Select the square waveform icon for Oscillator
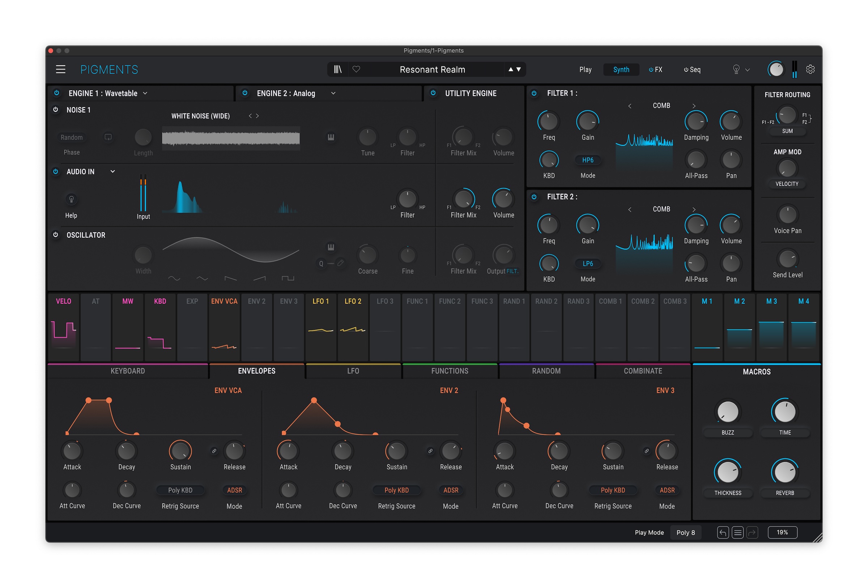The width and height of the screenshot is (868, 588). pyautogui.click(x=288, y=278)
